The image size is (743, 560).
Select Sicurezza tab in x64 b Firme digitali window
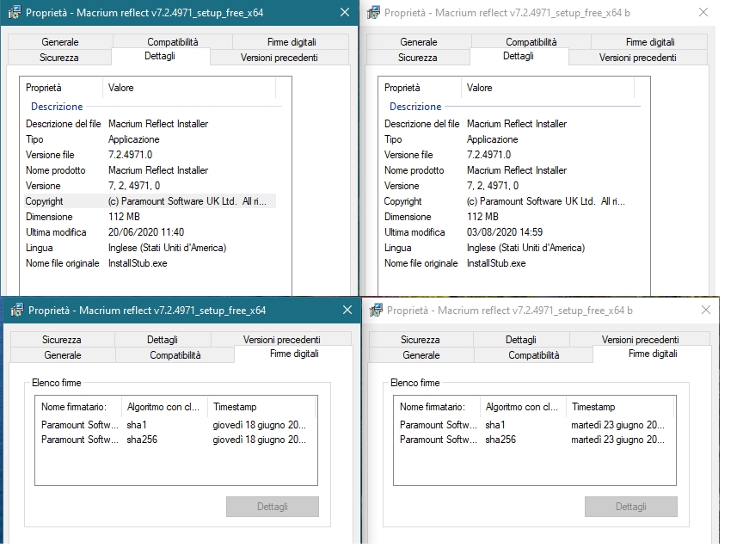tap(421, 340)
